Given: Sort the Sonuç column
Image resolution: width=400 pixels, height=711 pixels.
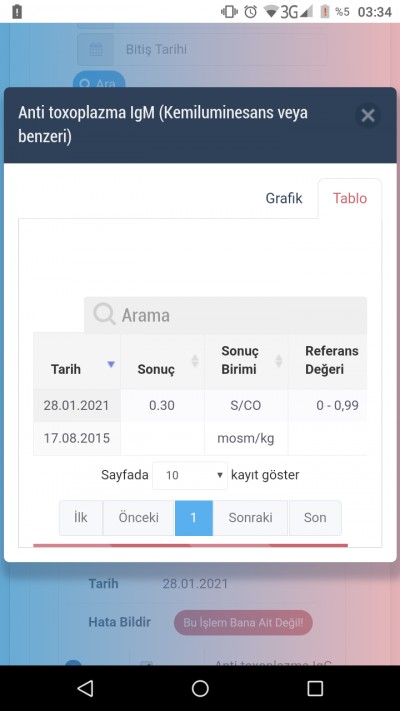Looking at the screenshot, I should 195,361.
